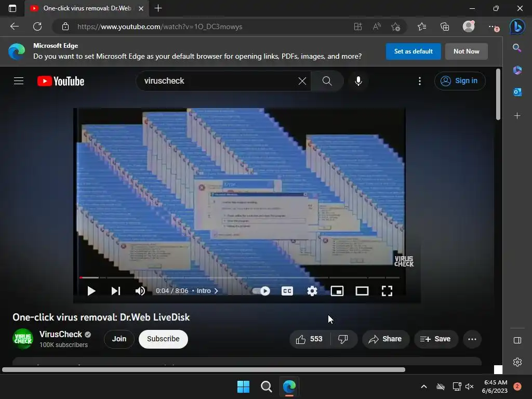Open the YouTube guide hamburger menu

tap(19, 81)
